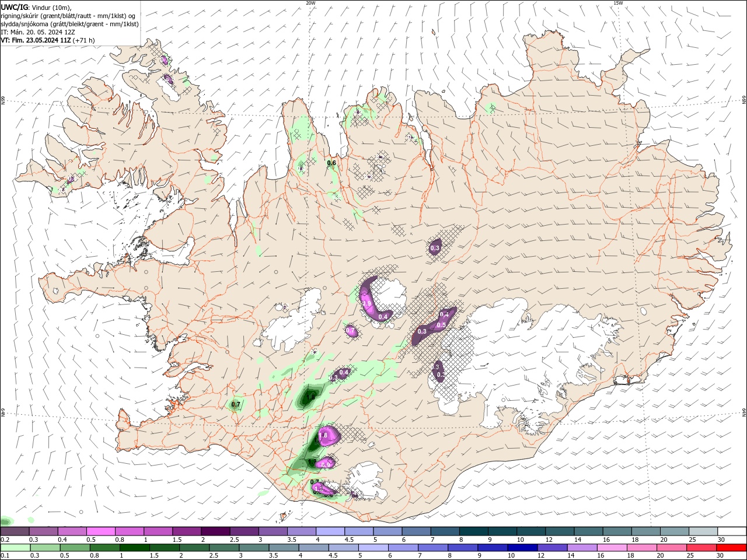This screenshot has height=560, width=747.
Task: Click the slate blue swatch at 6 in the top legend row
Action: pyautogui.click(x=416, y=531)
